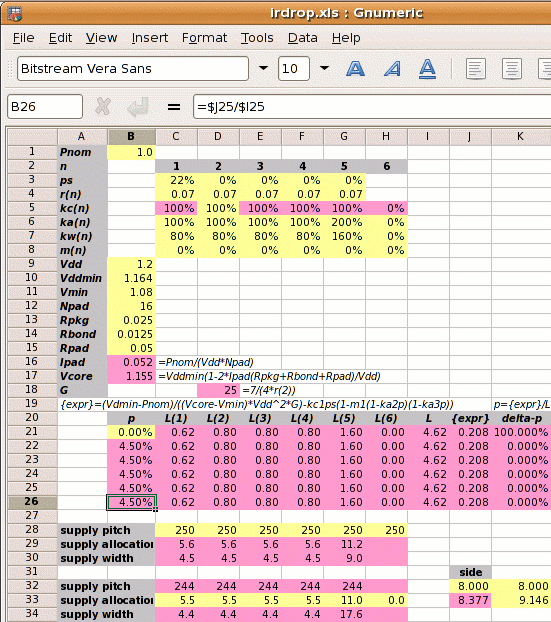This screenshot has height=622, width=551.
Task: Select the heading 6 cell in row n
Action: pos(386,166)
